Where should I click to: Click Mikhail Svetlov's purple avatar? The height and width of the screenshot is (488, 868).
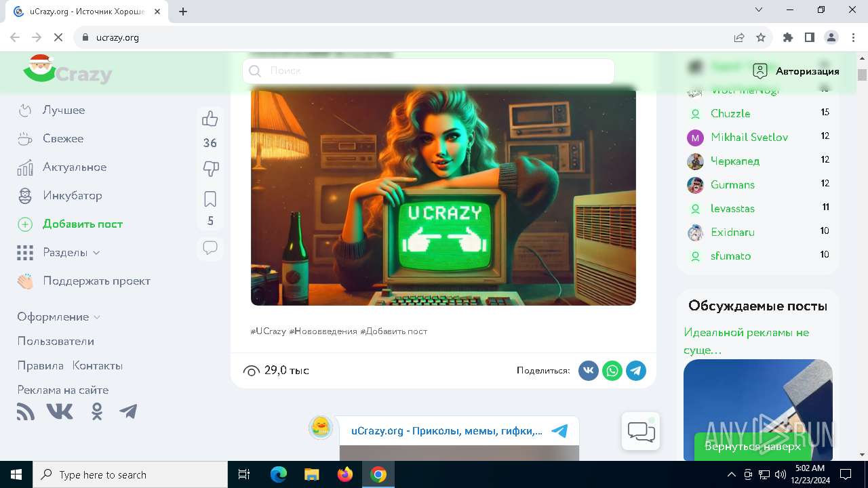pos(695,138)
